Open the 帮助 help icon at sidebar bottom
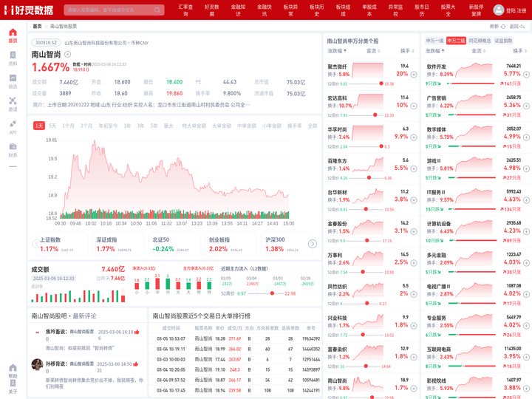The width and height of the screenshot is (532, 399). (x=13, y=368)
